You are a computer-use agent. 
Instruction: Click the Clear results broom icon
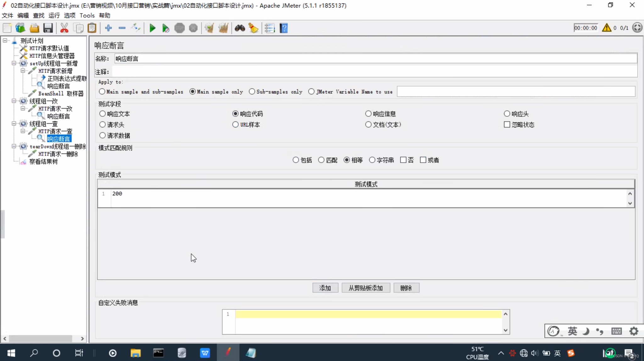click(209, 28)
